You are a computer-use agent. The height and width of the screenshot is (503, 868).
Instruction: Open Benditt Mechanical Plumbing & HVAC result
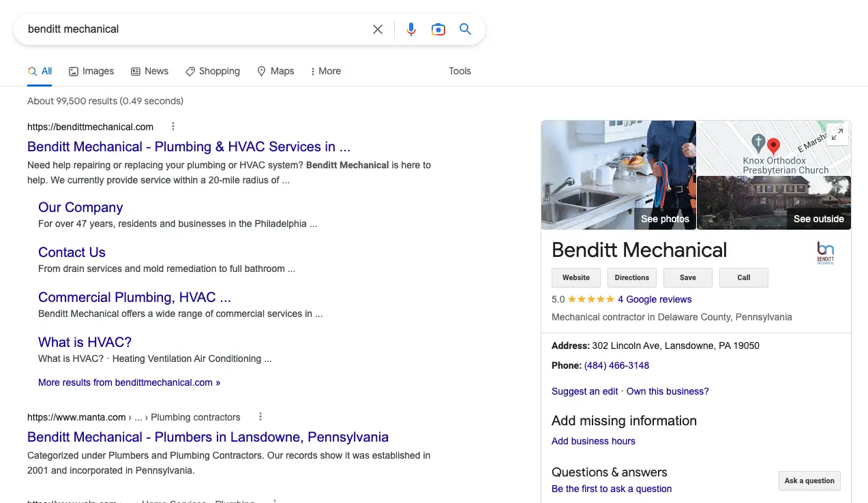pyautogui.click(x=189, y=147)
